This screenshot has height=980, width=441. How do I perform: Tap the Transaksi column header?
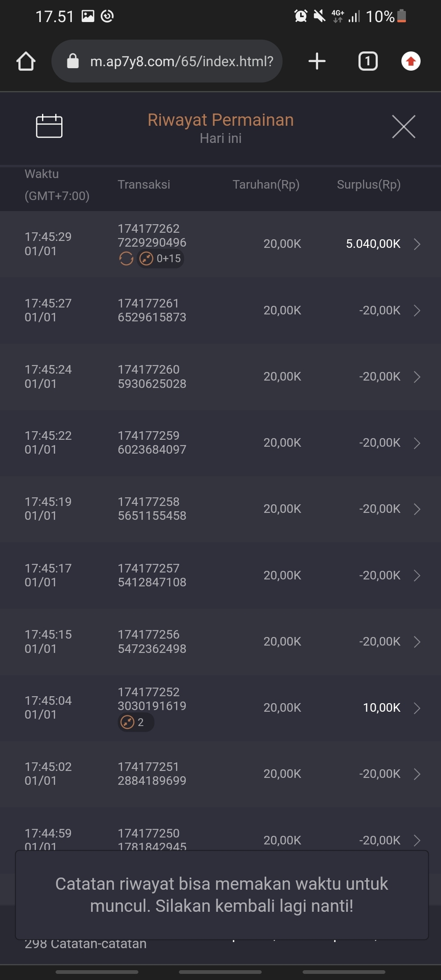[144, 185]
